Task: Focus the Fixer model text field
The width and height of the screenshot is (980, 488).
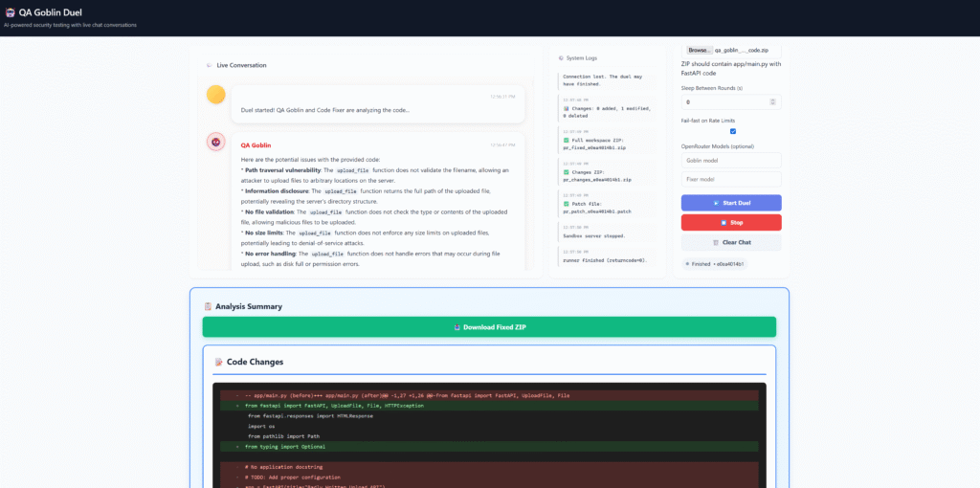Action: click(x=731, y=179)
